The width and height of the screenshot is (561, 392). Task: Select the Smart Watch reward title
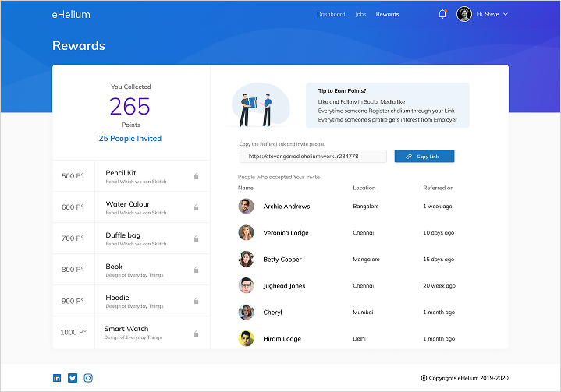pyautogui.click(x=126, y=329)
